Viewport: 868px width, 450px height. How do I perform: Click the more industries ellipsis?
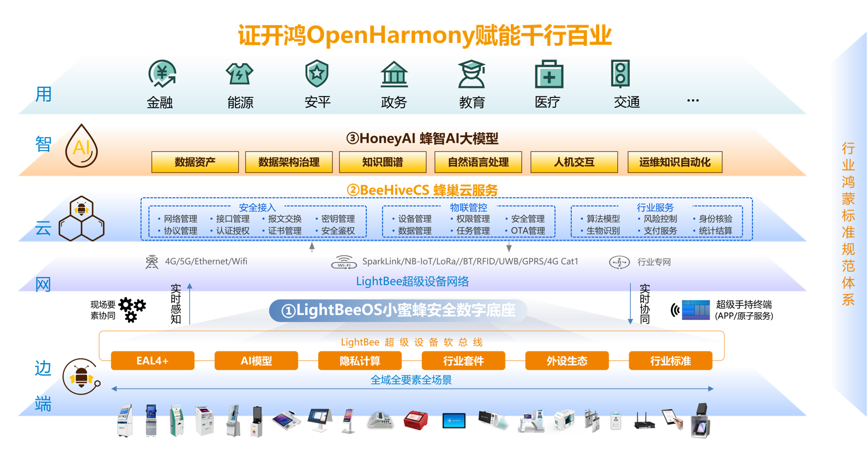(x=692, y=101)
